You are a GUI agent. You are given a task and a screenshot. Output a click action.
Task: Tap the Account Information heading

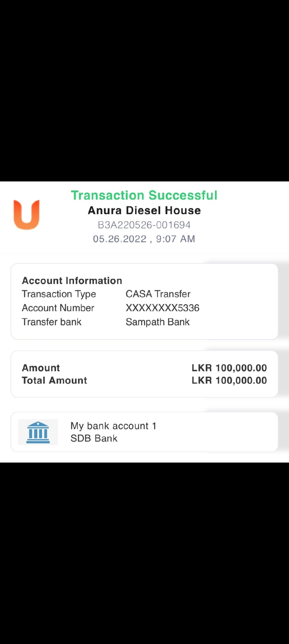(x=72, y=281)
